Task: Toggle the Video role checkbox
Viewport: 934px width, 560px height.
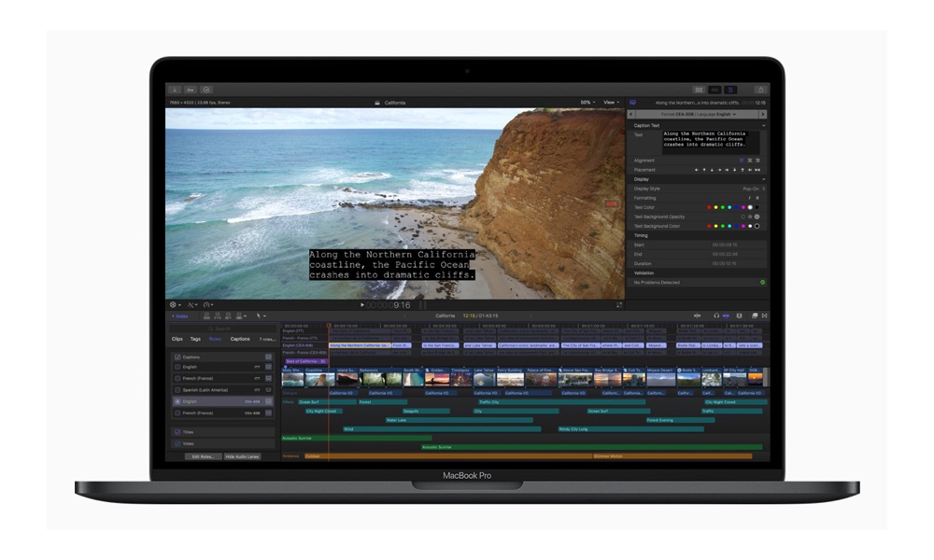Action: coord(177,443)
